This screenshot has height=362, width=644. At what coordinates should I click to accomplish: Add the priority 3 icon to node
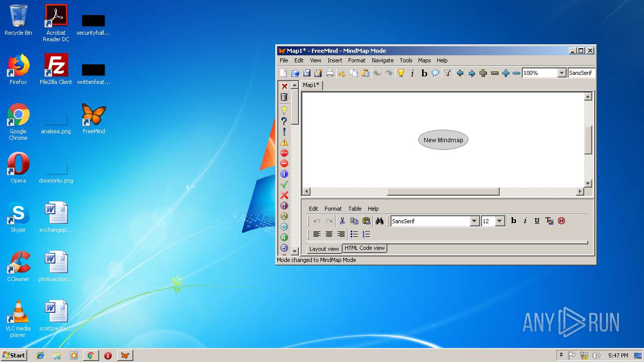click(x=284, y=227)
